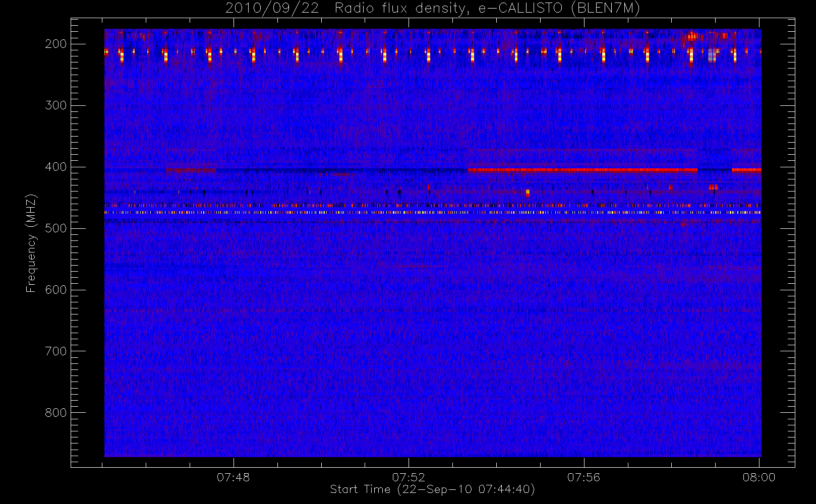Click the 400 frequency tick label

pyautogui.click(x=56, y=167)
